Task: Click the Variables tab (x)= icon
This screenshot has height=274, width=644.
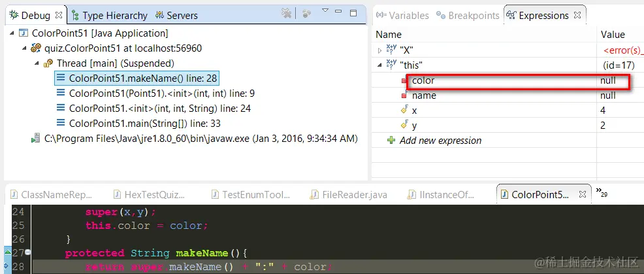Action: point(381,15)
